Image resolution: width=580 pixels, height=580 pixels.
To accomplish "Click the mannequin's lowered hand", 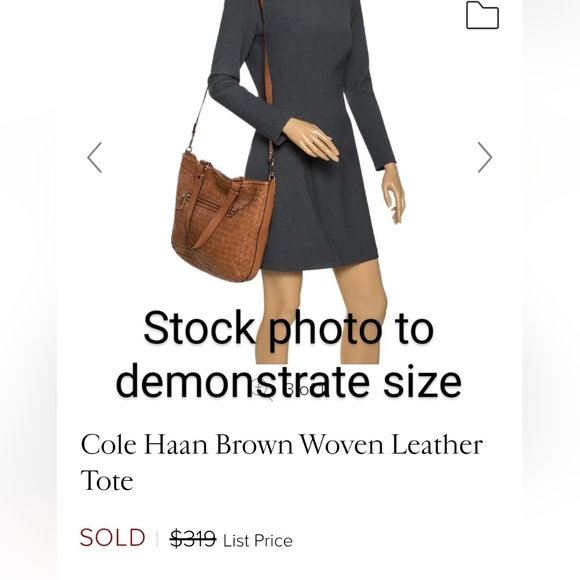I will [x=394, y=193].
